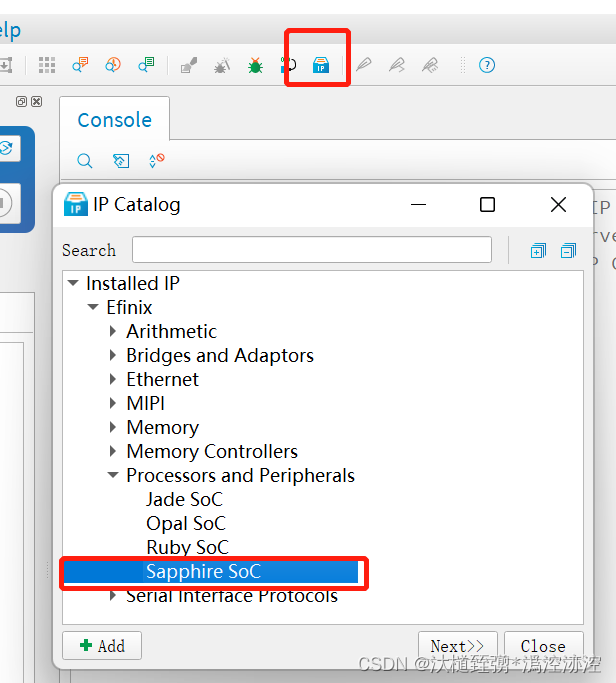
Task: Collapse the Installed IP tree node
Action: pyautogui.click(x=73, y=283)
